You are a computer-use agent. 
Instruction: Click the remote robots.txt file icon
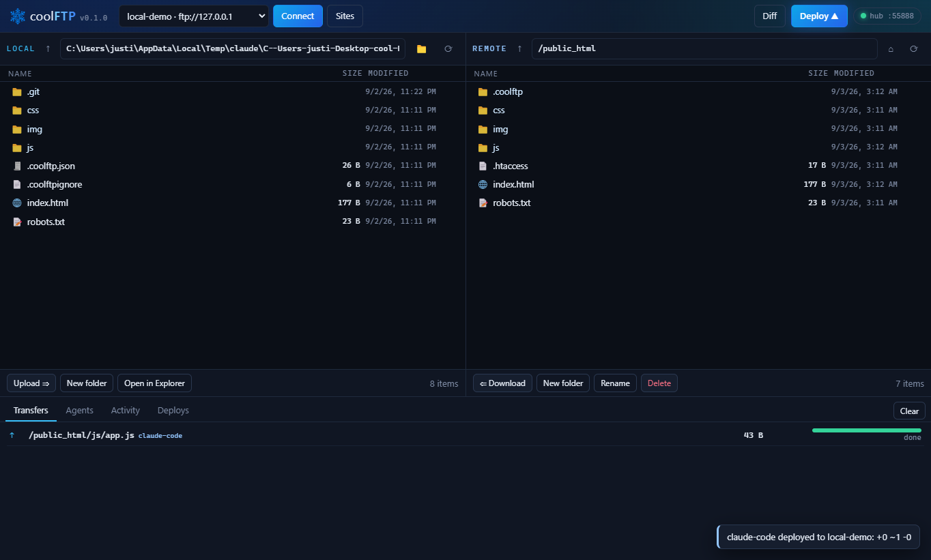pyautogui.click(x=483, y=203)
